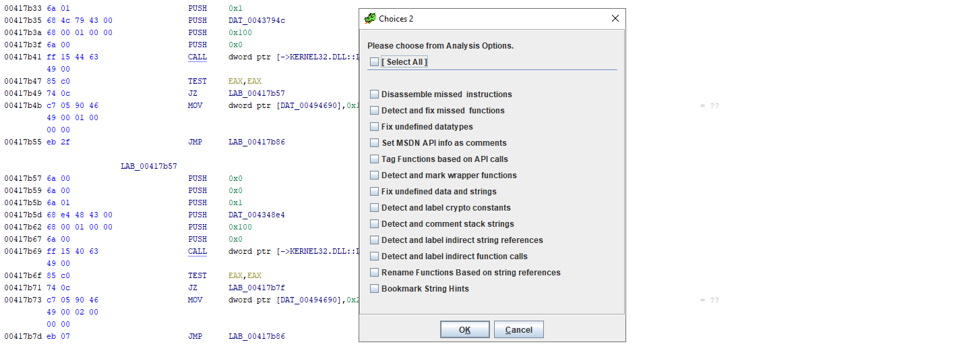
Task: Enable Fix undefined datatypes checkbox
Action: [374, 127]
